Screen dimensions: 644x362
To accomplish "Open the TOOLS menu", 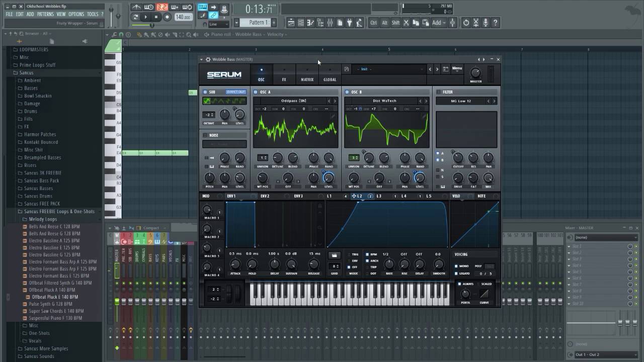I will tap(93, 14).
